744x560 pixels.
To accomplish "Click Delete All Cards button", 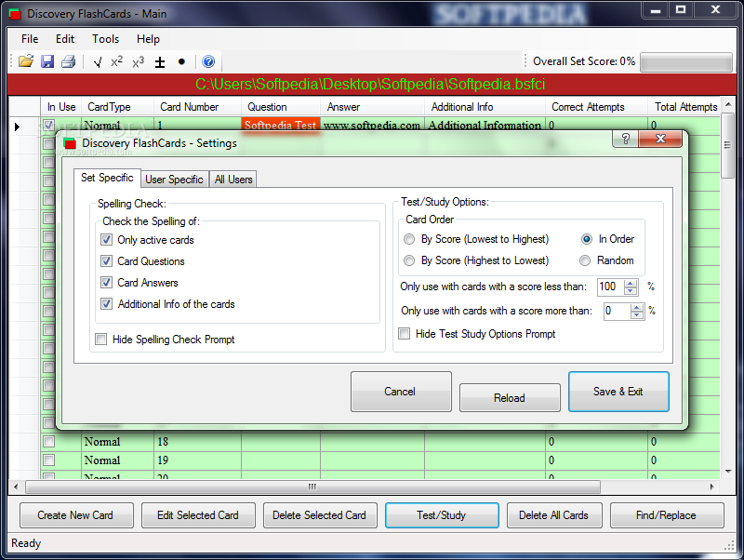I will pos(554,515).
